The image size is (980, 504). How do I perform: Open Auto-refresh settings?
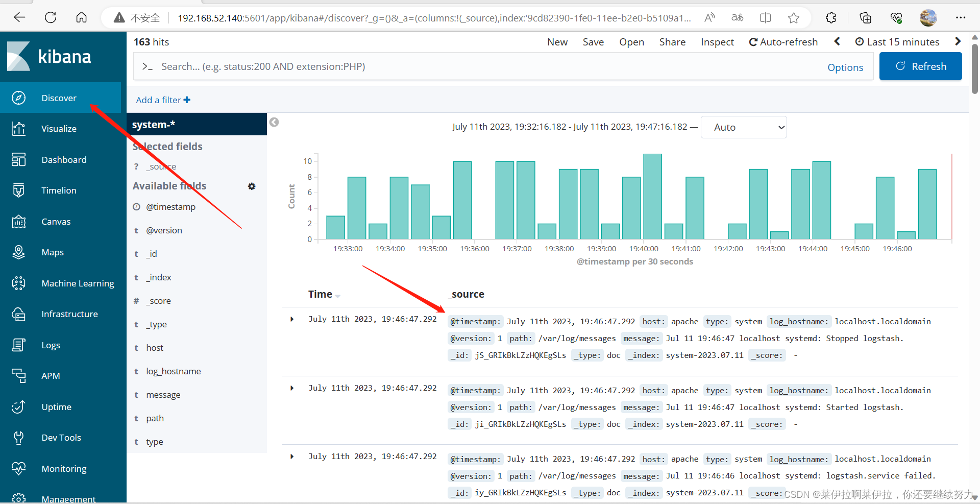[783, 42]
